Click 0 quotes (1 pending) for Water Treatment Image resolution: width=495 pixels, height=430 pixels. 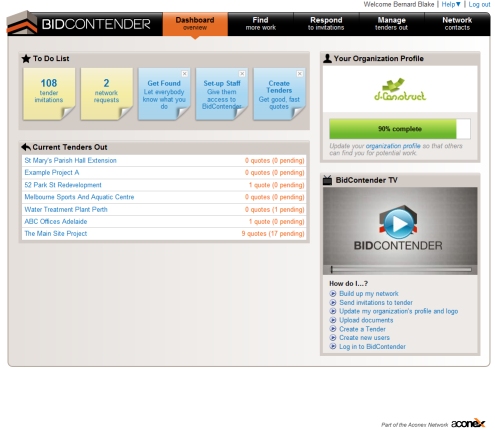pyautogui.click(x=275, y=209)
